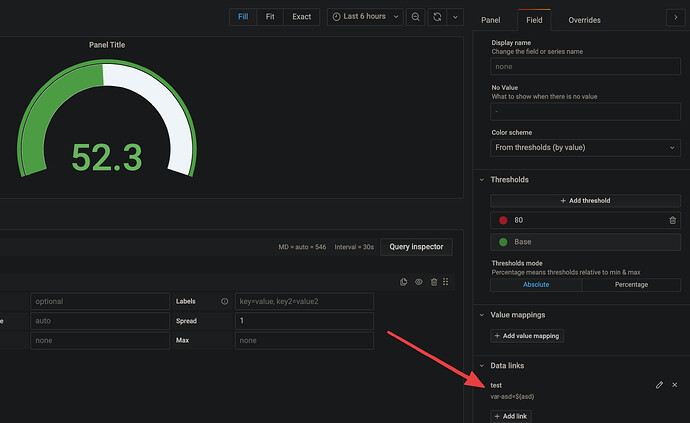Remove the test data link with the X icon
The image size is (690, 423).
(x=675, y=385)
